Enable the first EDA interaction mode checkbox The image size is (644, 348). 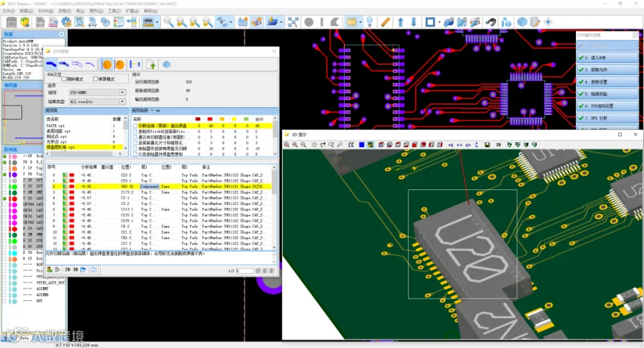[x=64, y=79]
